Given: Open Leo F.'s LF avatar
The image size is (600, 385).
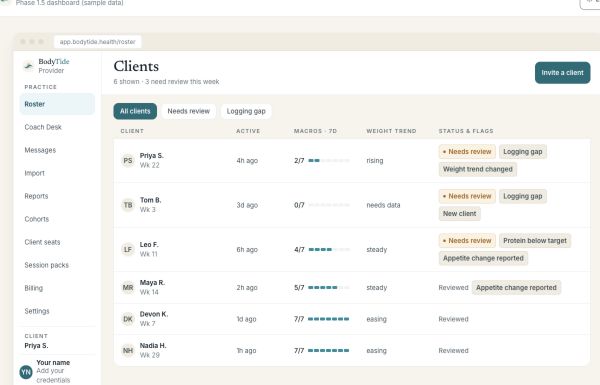Looking at the screenshot, I should click(x=128, y=250).
